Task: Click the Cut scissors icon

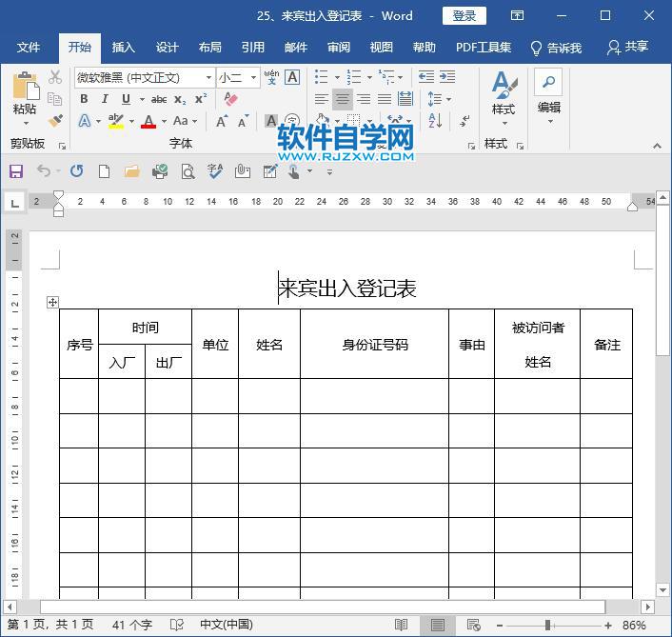Action: pyautogui.click(x=55, y=77)
